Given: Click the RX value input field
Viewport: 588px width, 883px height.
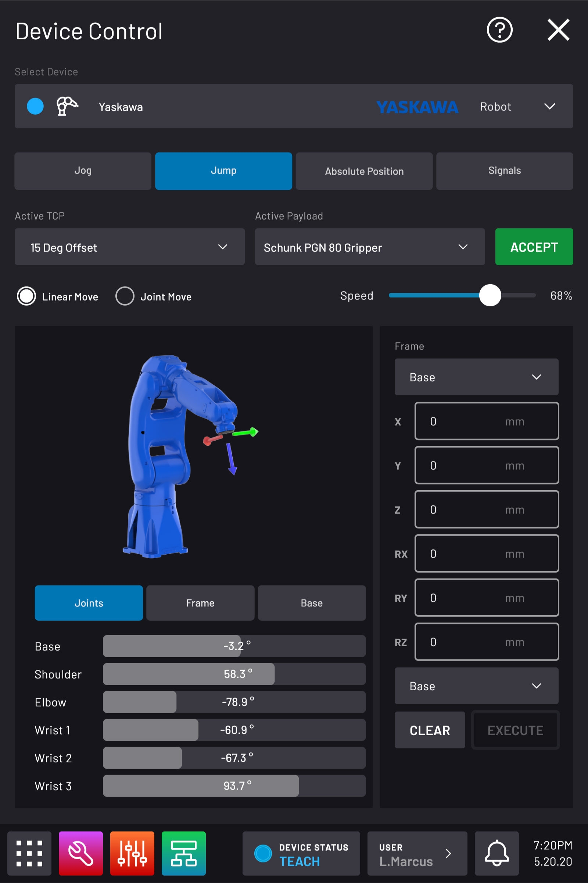Looking at the screenshot, I should pos(486,553).
